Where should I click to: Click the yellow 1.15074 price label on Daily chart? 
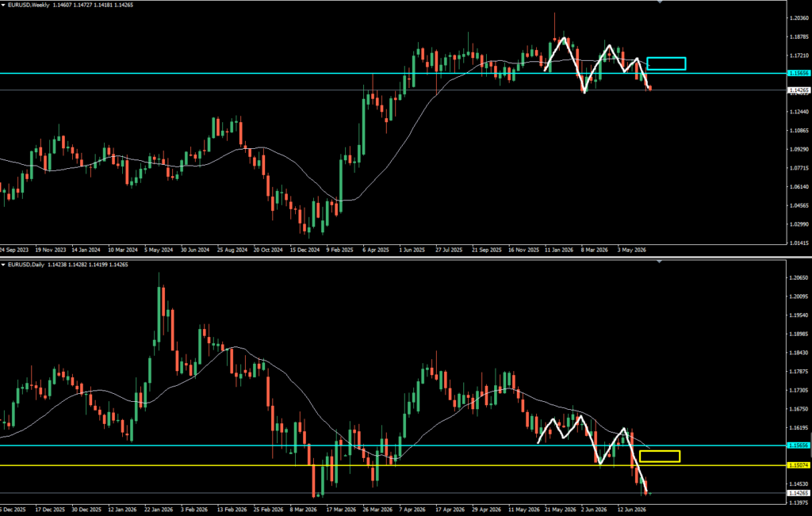pyautogui.click(x=798, y=465)
